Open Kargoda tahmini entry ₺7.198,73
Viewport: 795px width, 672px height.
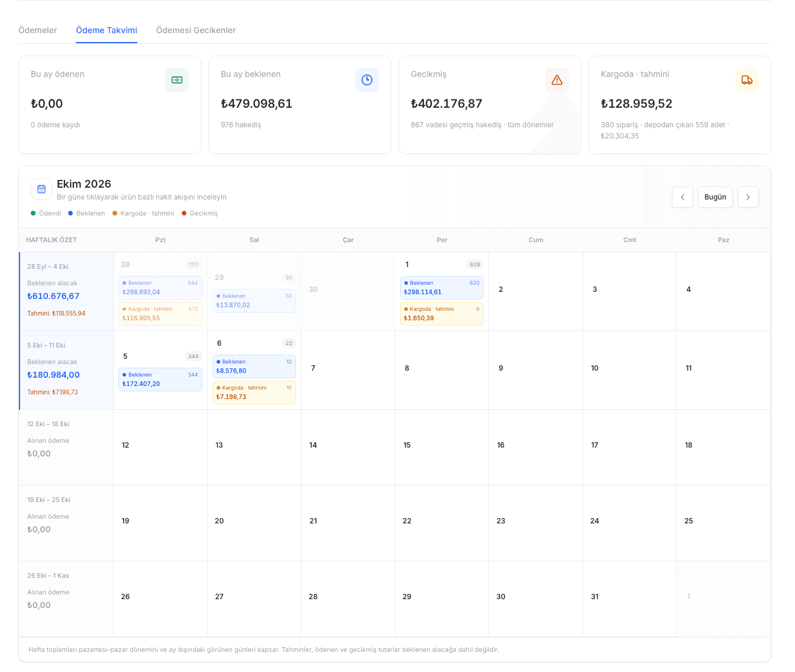254,393
